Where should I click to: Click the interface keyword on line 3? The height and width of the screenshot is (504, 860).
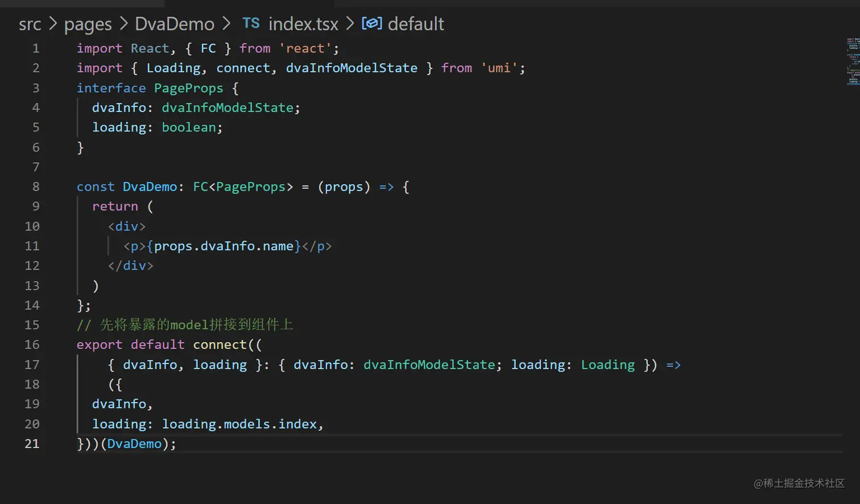pyautogui.click(x=111, y=88)
